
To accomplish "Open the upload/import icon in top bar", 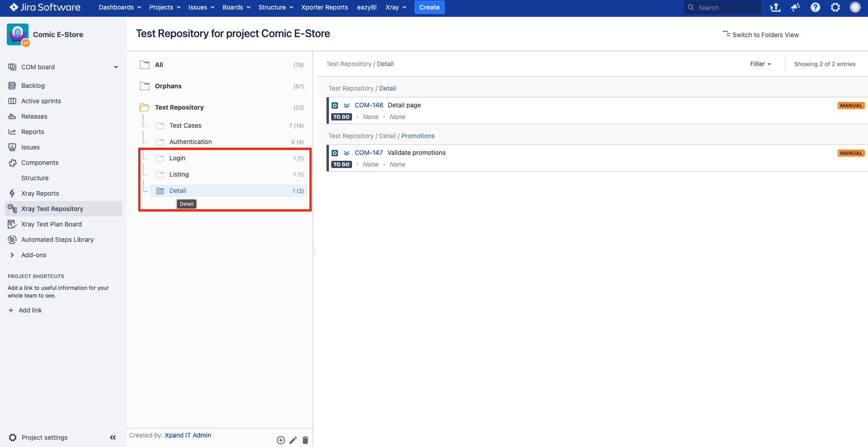I will click(775, 7).
